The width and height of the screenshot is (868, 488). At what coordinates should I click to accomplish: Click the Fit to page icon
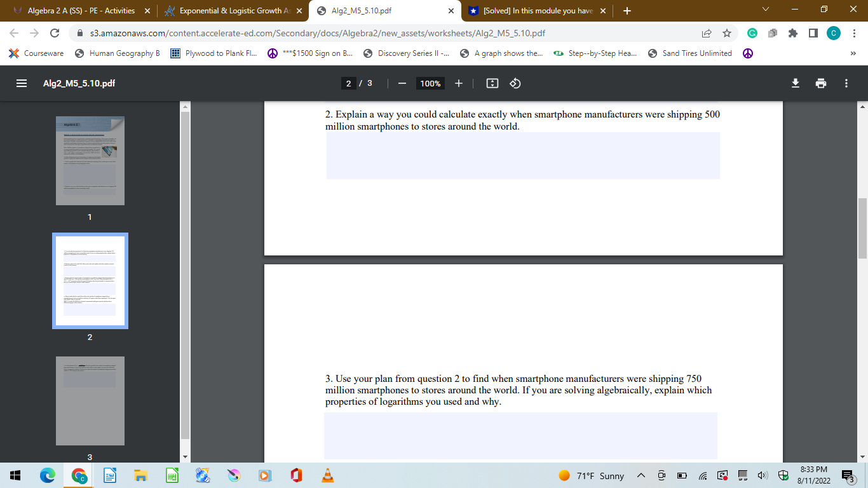point(492,83)
